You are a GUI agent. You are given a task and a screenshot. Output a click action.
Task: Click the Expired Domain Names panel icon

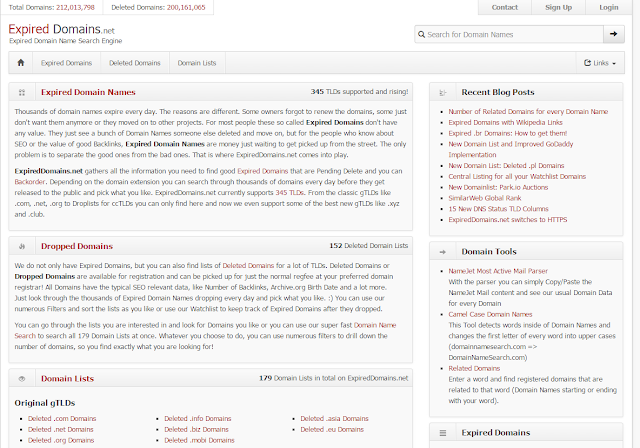[22, 92]
